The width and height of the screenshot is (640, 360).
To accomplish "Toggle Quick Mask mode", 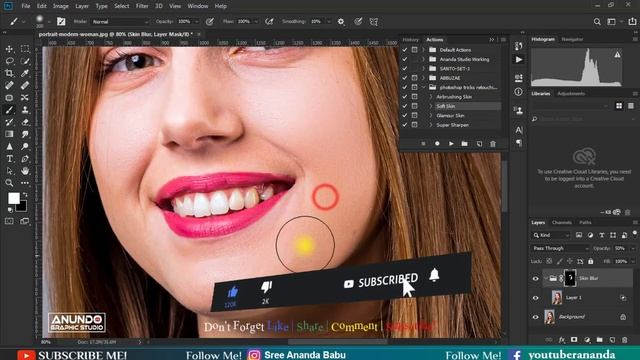I will 9,221.
